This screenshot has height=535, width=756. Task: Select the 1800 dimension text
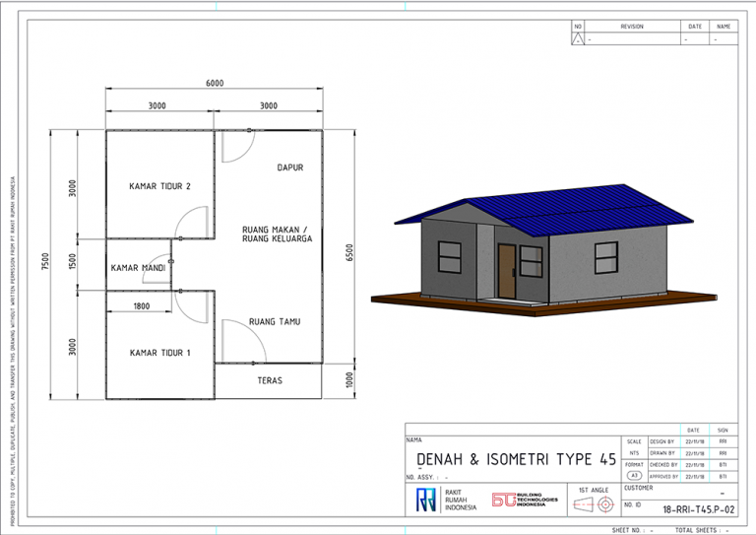pos(142,306)
